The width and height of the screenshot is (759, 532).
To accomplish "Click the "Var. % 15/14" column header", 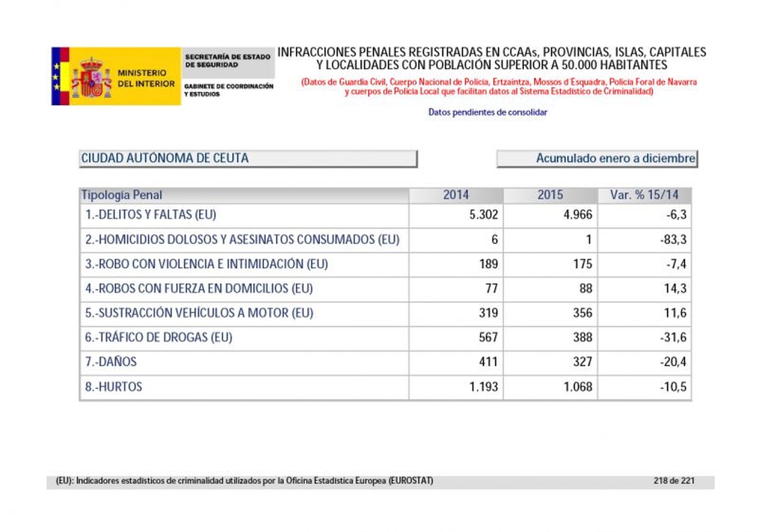I will click(x=644, y=195).
